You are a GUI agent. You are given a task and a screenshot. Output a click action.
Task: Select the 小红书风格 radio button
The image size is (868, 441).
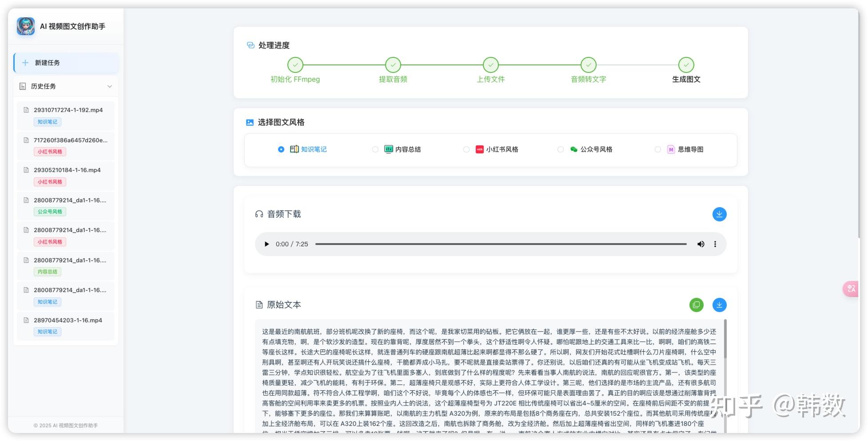click(x=466, y=149)
